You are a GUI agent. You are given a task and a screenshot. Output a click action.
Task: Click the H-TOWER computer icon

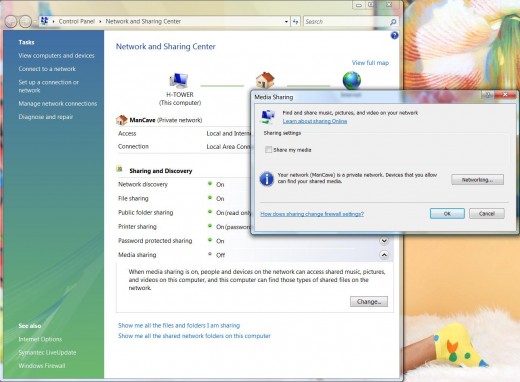179,80
